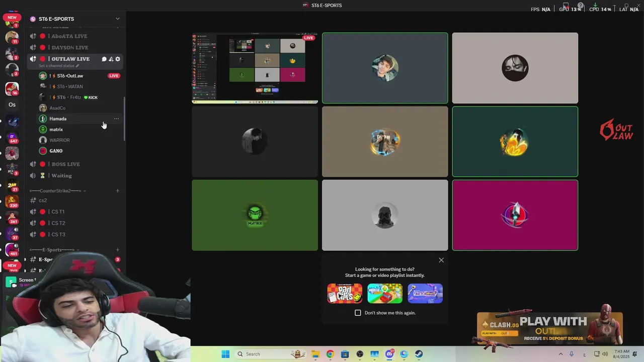Click the LIVE badge beside ST6 •OutLaw

pos(114,76)
